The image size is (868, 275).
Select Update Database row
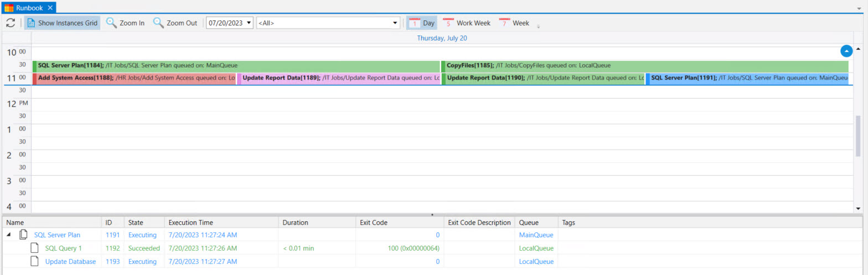pyautogui.click(x=432, y=262)
